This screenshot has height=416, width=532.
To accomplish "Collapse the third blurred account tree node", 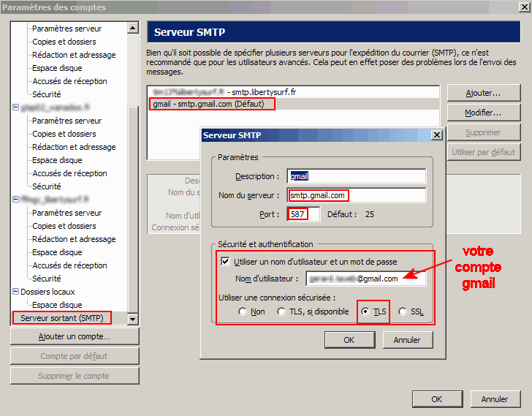I will pos(15,199).
